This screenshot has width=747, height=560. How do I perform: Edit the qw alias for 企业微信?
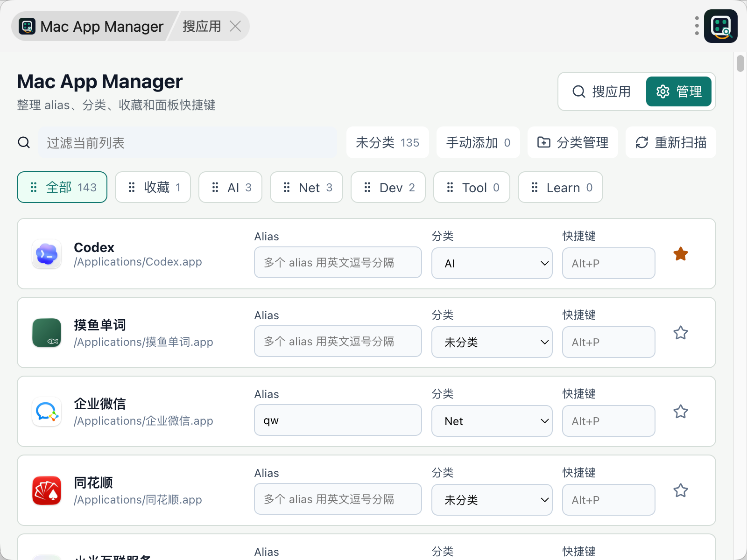(x=338, y=420)
